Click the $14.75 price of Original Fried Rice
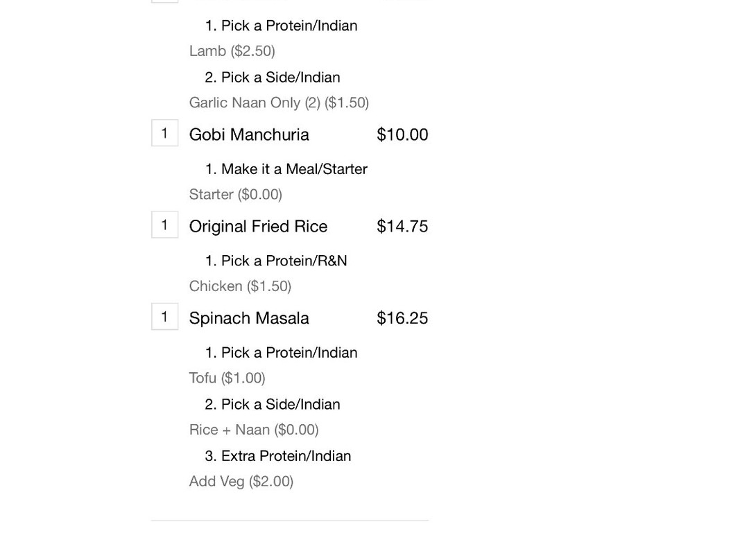The width and height of the screenshot is (749, 560). click(x=402, y=227)
